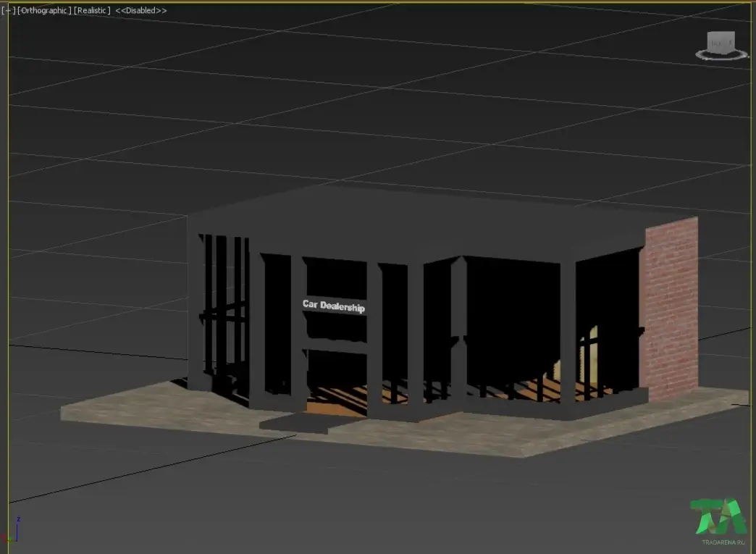Click the world axis tripod gizmo
The image size is (756, 554).
(x=12, y=530)
